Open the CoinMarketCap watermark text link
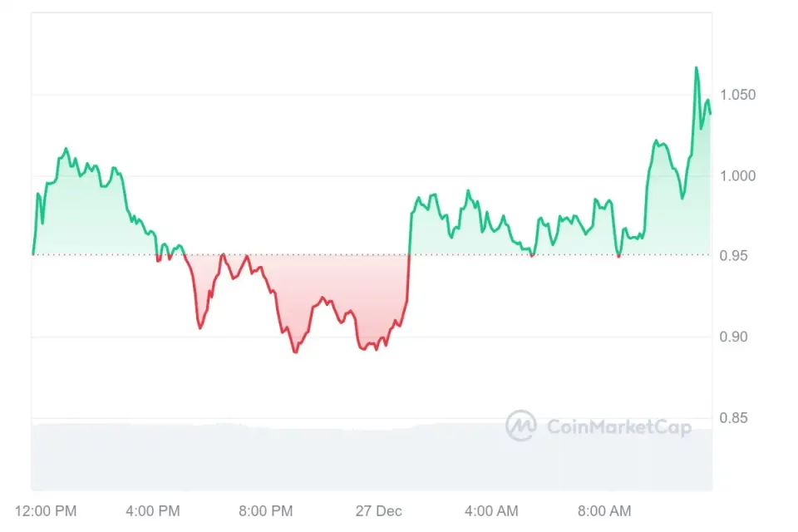The image size is (798, 532). [x=618, y=427]
